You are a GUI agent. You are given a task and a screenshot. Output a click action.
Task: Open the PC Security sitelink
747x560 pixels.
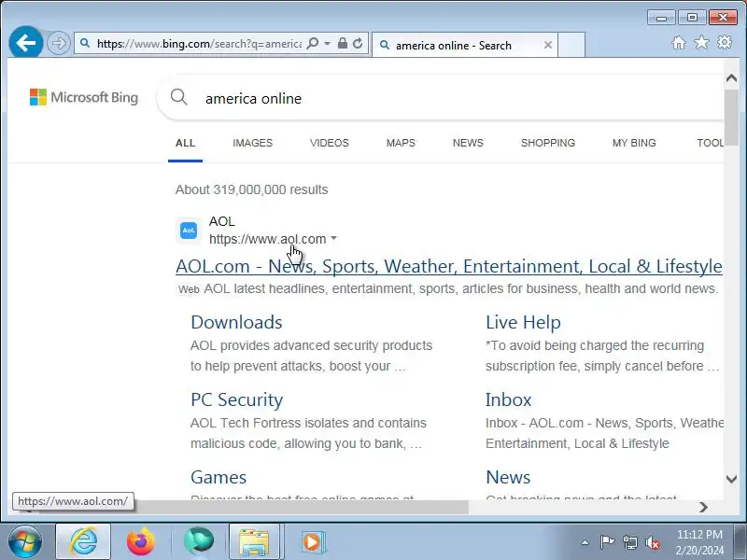point(237,400)
